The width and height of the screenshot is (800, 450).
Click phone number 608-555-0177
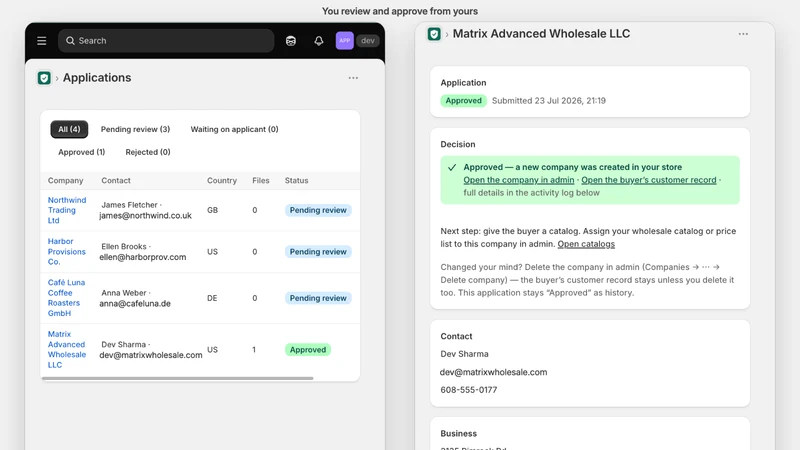468,390
